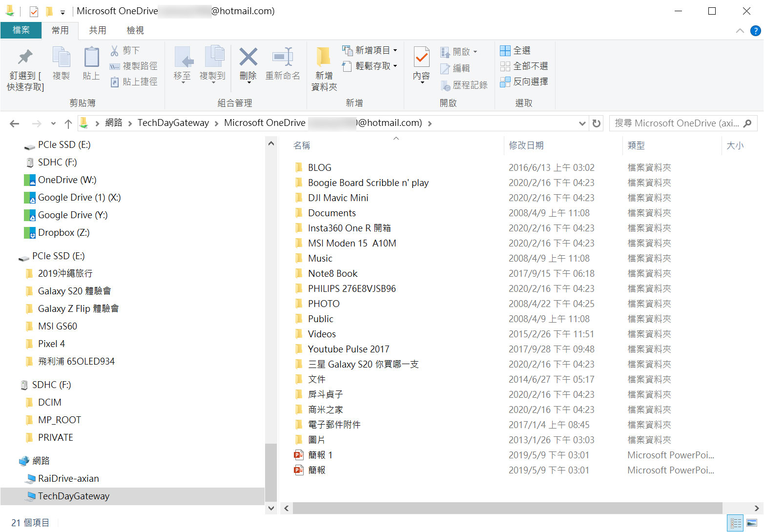Click Select all (全選)
Image resolution: width=764 pixels, height=532 pixels.
click(x=515, y=50)
